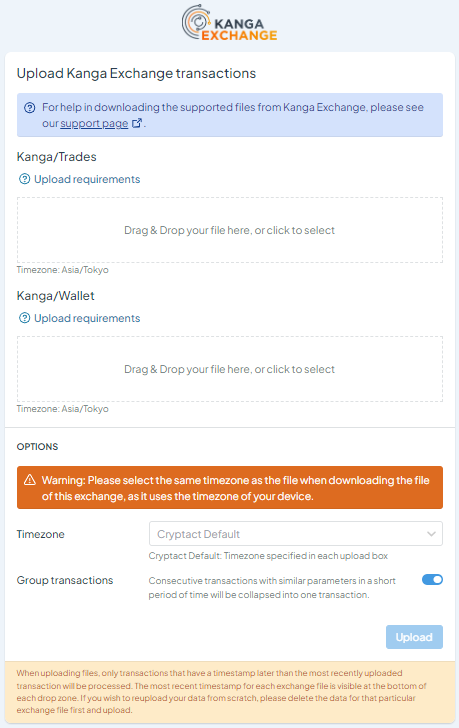Click question icon under Kanga/Trades heading
459x728 pixels.
(x=24, y=179)
